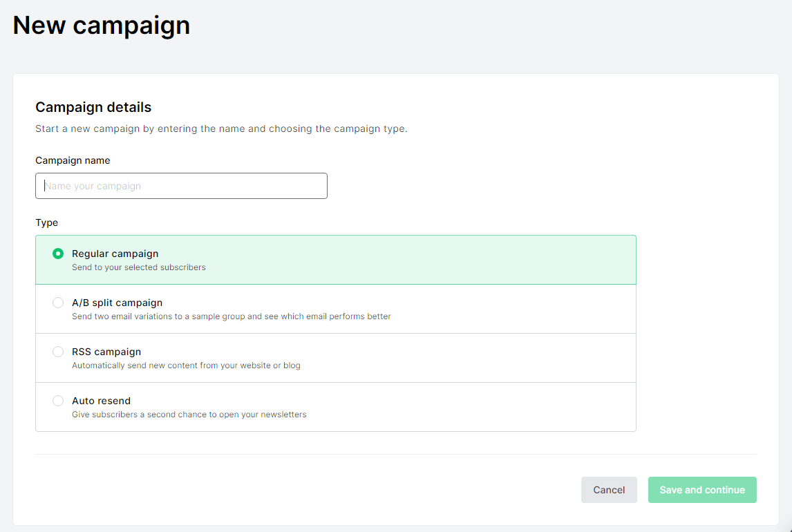The width and height of the screenshot is (792, 532).
Task: Click 'Give subscribers a second chance' description
Action: [x=189, y=415]
